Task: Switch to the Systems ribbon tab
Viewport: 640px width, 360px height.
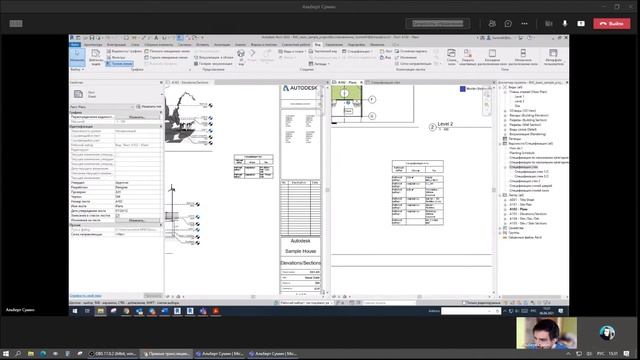Action: tap(184, 44)
